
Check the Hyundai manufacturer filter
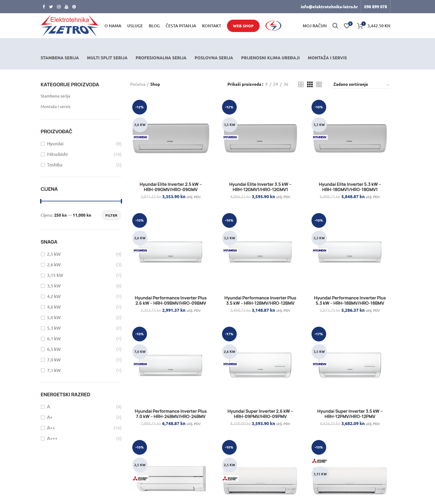43,144
